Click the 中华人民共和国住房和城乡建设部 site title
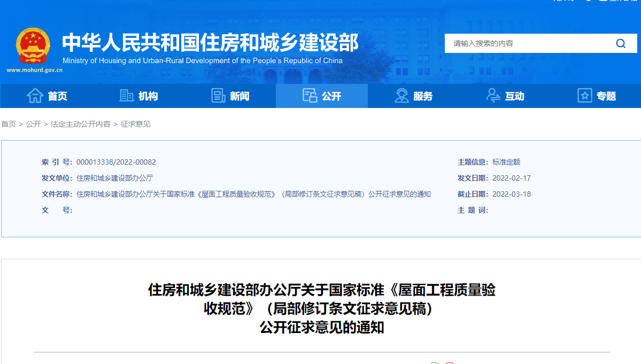The height and width of the screenshot is (364, 641). pyautogui.click(x=210, y=42)
